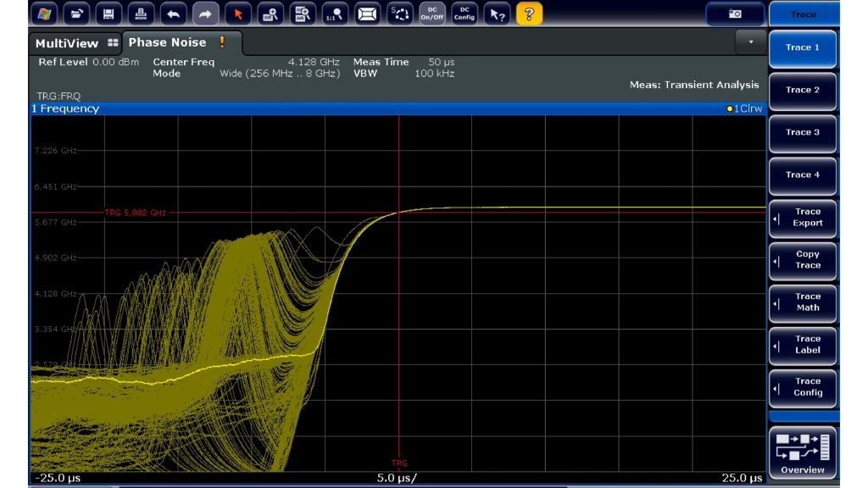Save settings with the floppy disk icon
Image resolution: width=868 pixels, height=488 pixels.
[x=108, y=14]
